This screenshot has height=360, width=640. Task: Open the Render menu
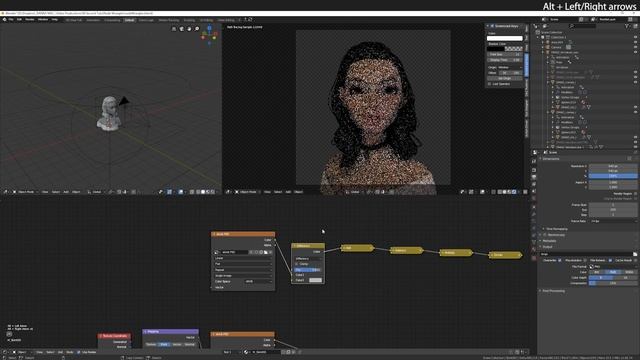(x=30, y=19)
